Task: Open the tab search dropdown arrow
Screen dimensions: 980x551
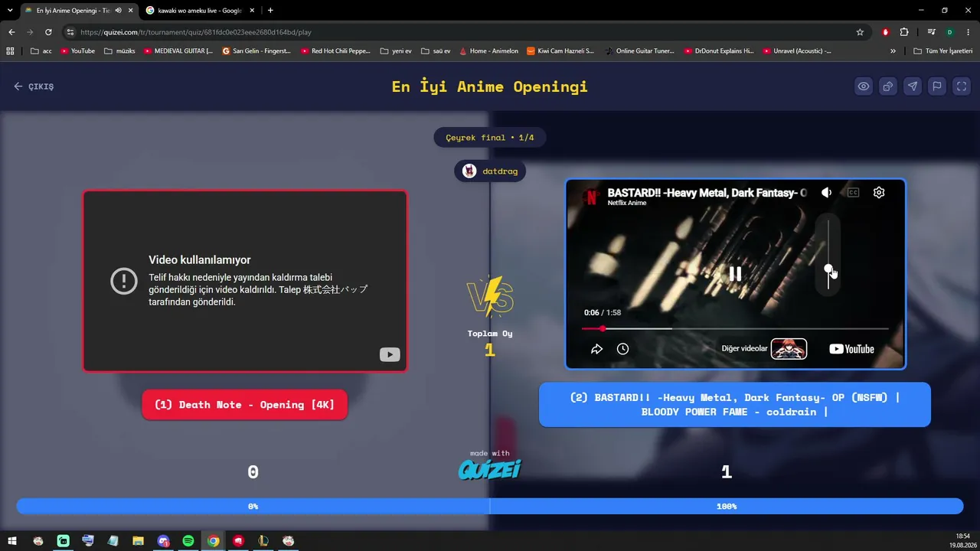Action: 10,11
